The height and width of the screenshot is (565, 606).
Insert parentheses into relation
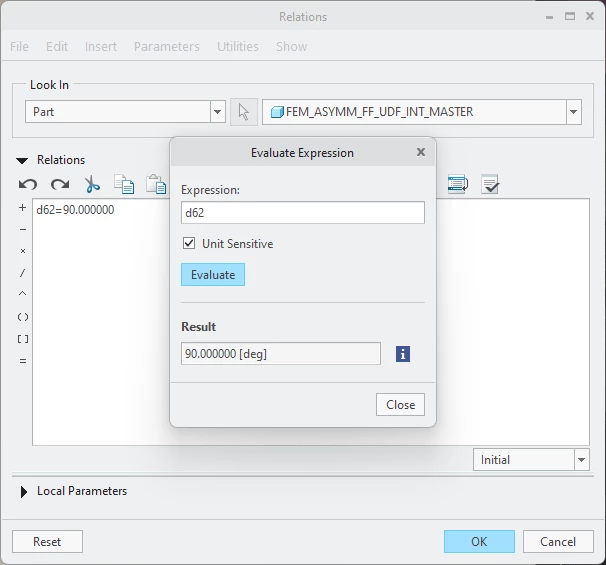coord(23,317)
